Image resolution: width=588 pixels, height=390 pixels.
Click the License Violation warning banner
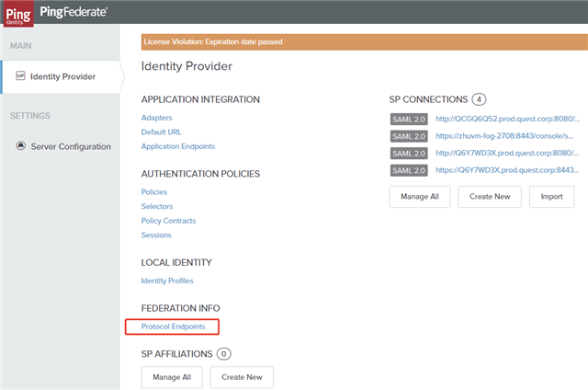(x=365, y=42)
